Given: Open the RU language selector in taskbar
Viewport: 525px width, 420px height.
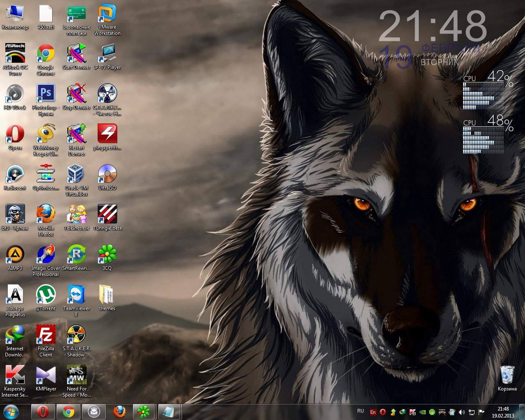Looking at the screenshot, I should point(361,411).
